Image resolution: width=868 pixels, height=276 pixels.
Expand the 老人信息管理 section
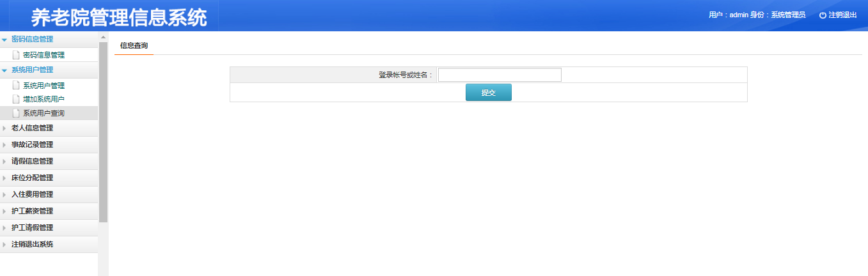(x=49, y=128)
